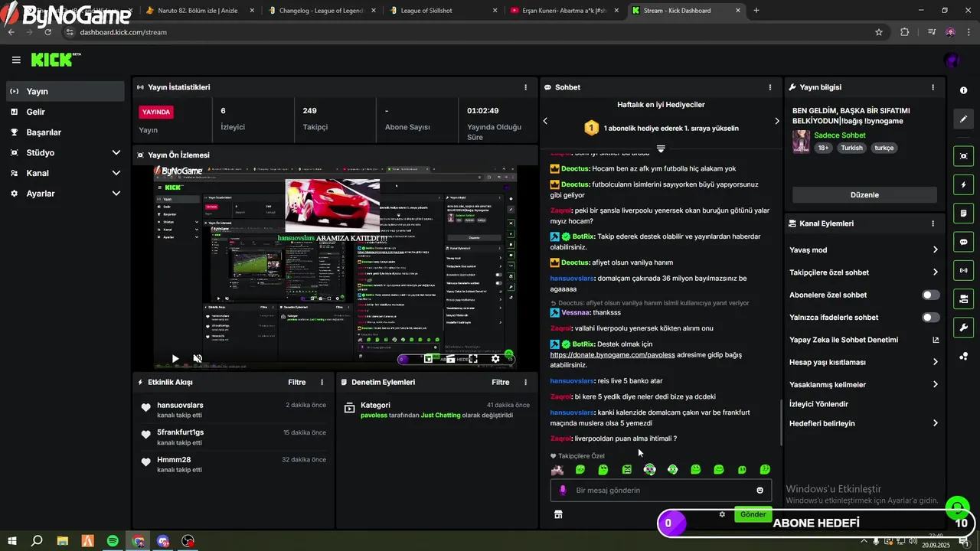Image resolution: width=980 pixels, height=551 pixels.
Task: Click the pencil edit icon in right sidebar
Action: click(x=963, y=119)
